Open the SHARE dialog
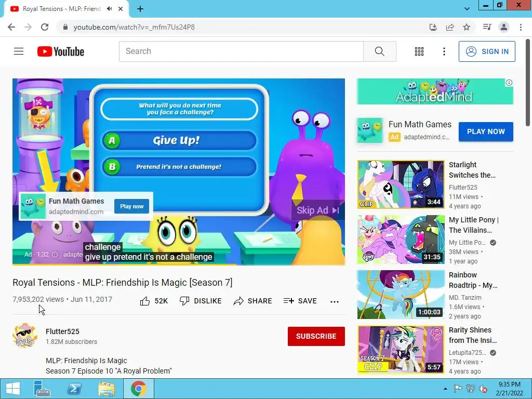Image resolution: width=532 pixels, height=399 pixels. pyautogui.click(x=253, y=301)
